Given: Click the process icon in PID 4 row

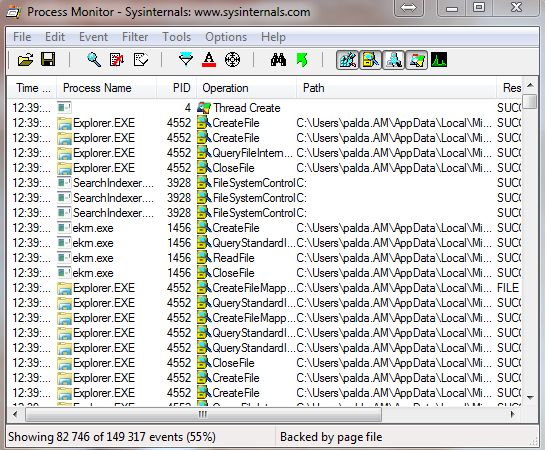Looking at the screenshot, I should [64, 108].
